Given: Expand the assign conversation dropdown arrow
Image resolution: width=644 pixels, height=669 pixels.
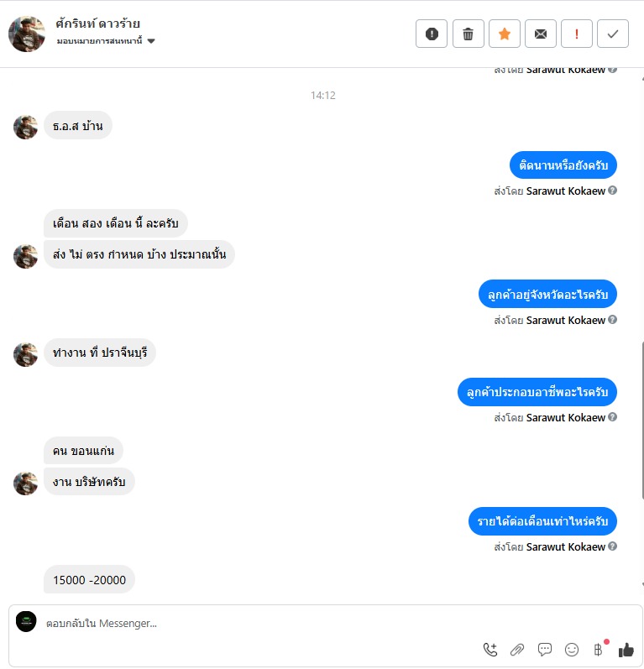Looking at the screenshot, I should click(151, 41).
